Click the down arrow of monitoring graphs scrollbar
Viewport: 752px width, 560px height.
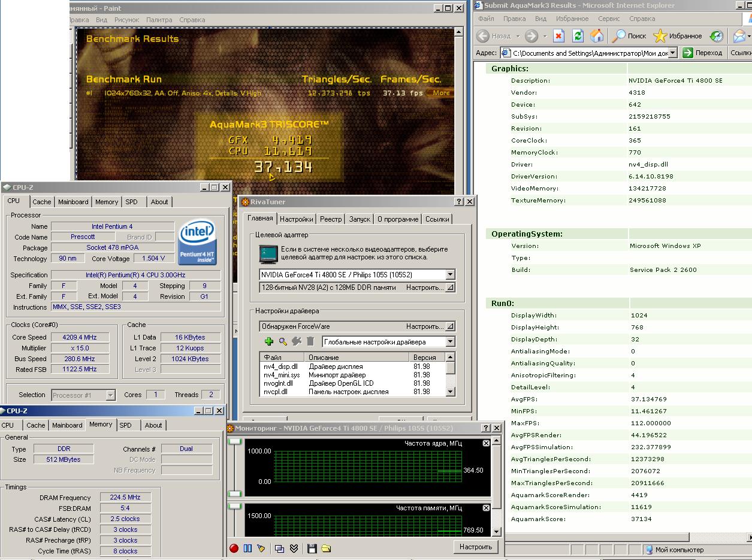pyautogui.click(x=496, y=531)
